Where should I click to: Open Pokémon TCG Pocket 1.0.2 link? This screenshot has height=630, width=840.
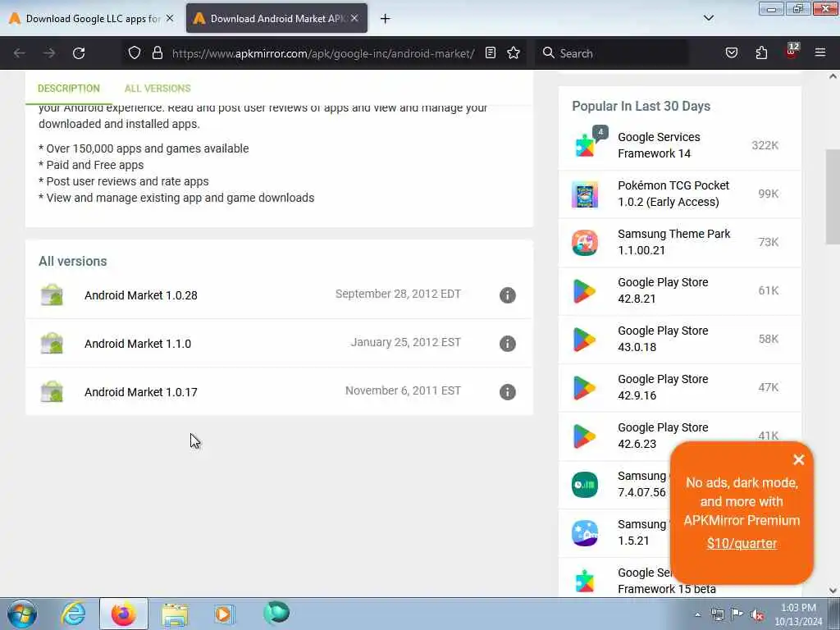click(673, 194)
